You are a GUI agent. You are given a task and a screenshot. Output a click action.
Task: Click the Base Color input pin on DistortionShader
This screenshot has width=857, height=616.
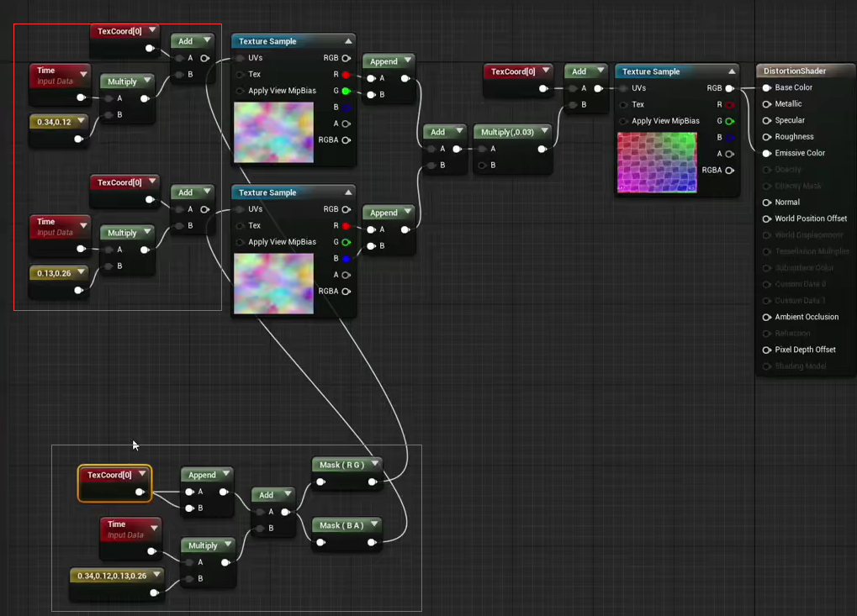pos(767,88)
